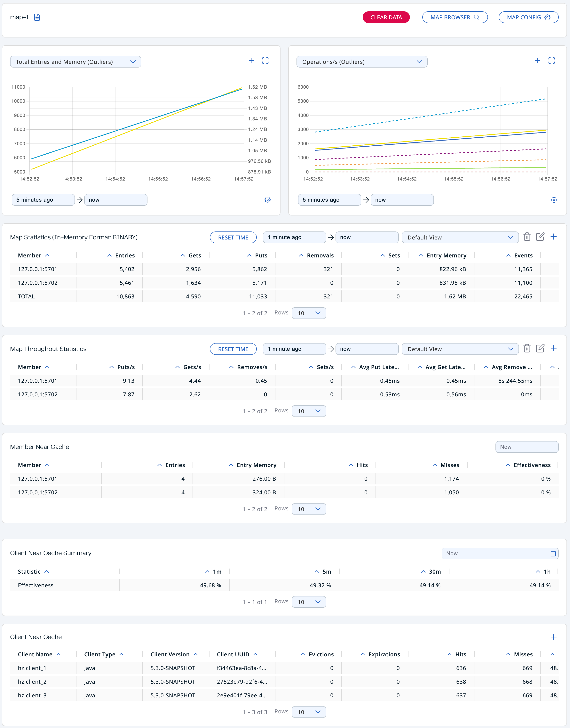The image size is (570, 728).
Task: Open Default View dropdown in Map Statistics
Action: pyautogui.click(x=460, y=238)
